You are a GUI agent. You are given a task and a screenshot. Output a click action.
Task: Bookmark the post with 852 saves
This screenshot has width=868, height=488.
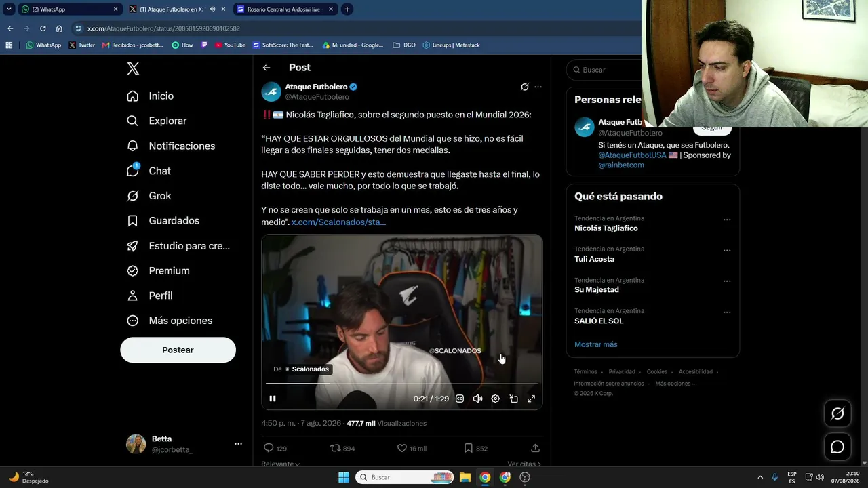point(468,448)
